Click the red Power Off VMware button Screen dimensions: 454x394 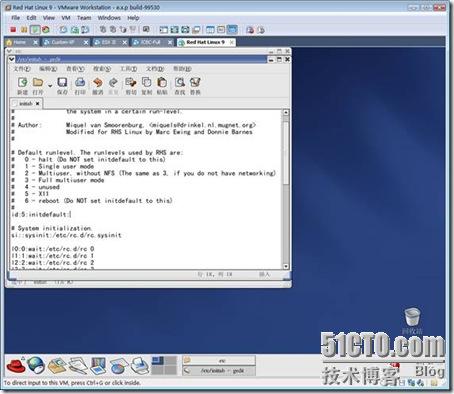click(x=13, y=30)
